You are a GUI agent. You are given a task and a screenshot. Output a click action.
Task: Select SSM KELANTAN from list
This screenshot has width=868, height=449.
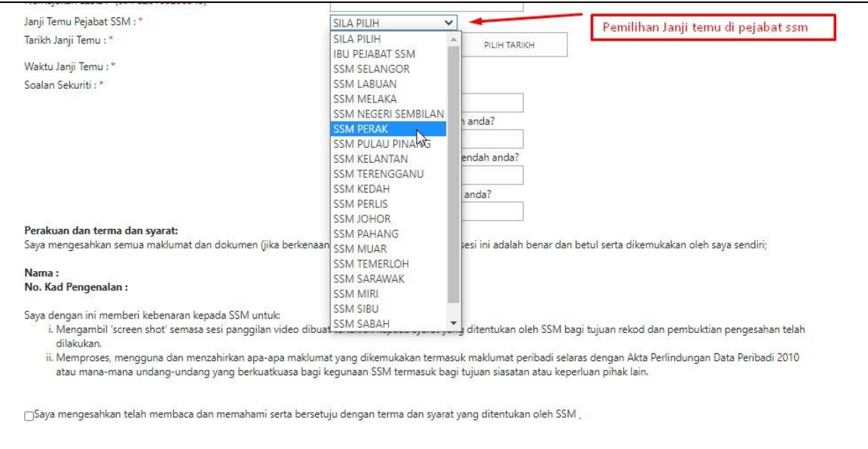point(389,159)
